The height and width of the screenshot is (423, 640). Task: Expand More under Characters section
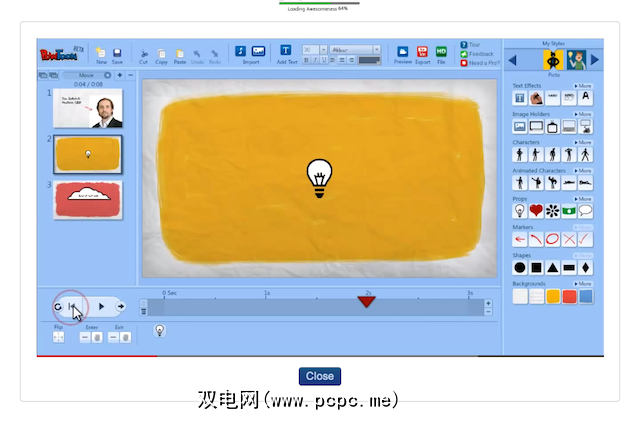(x=584, y=143)
